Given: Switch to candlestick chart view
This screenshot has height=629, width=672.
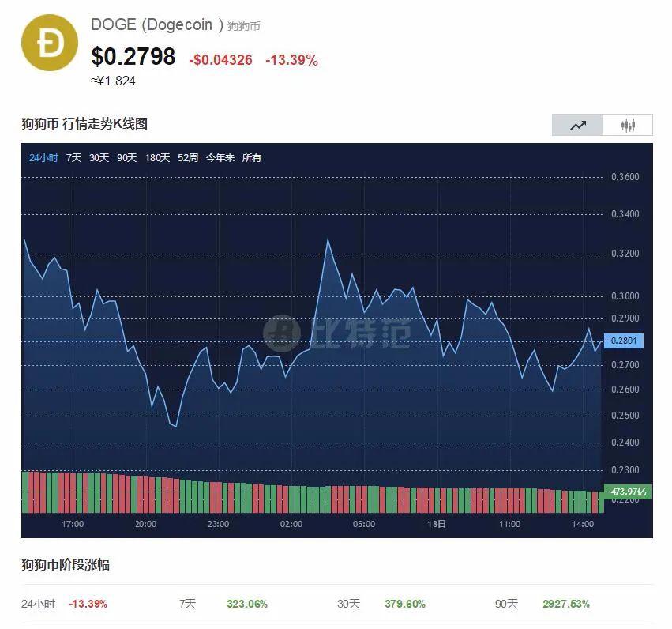Looking at the screenshot, I should 628,125.
